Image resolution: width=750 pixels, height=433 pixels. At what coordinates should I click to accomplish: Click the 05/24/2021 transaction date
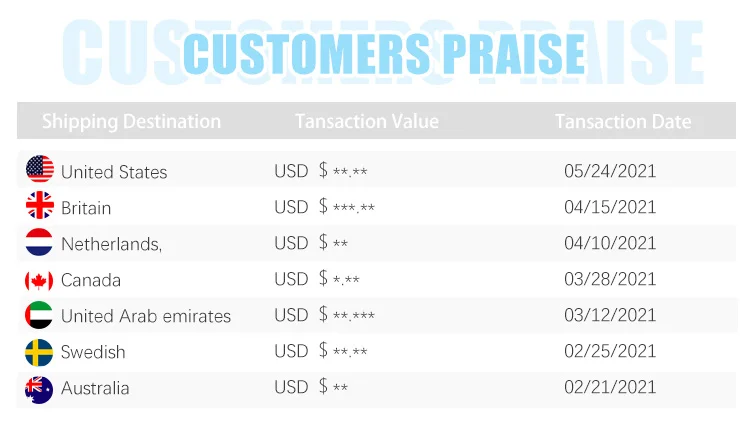610,171
